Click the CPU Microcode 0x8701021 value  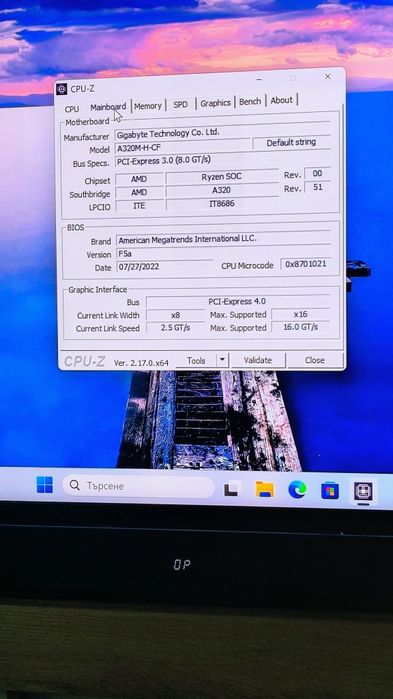(x=306, y=264)
